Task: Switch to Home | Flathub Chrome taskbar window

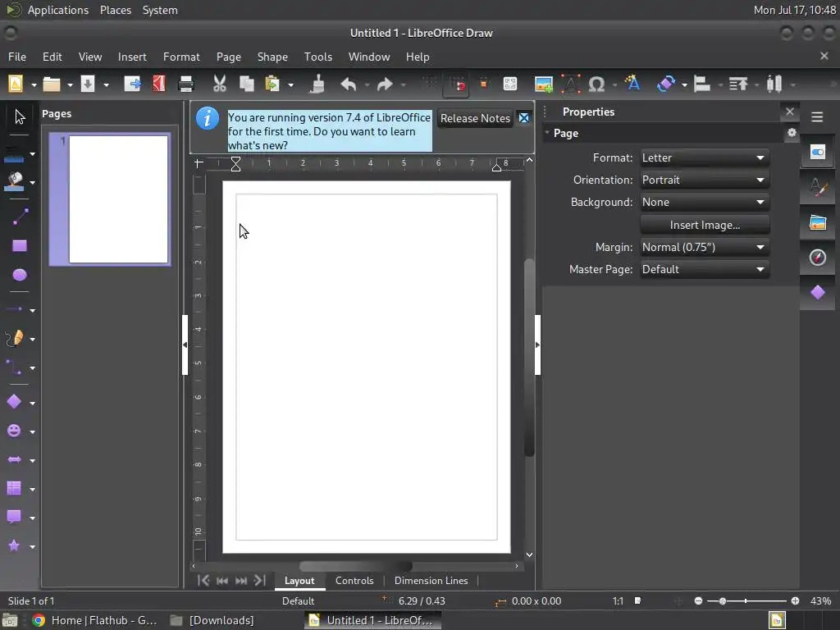Action: [x=94, y=620]
